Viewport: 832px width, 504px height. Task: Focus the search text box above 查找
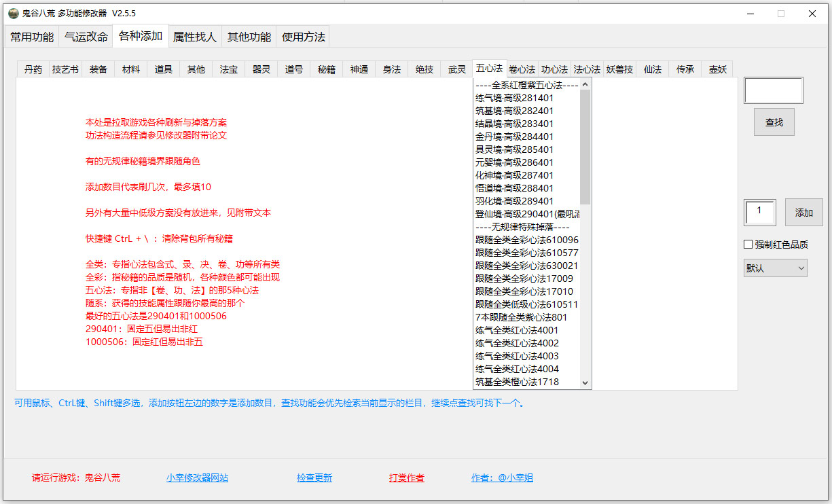(774, 90)
